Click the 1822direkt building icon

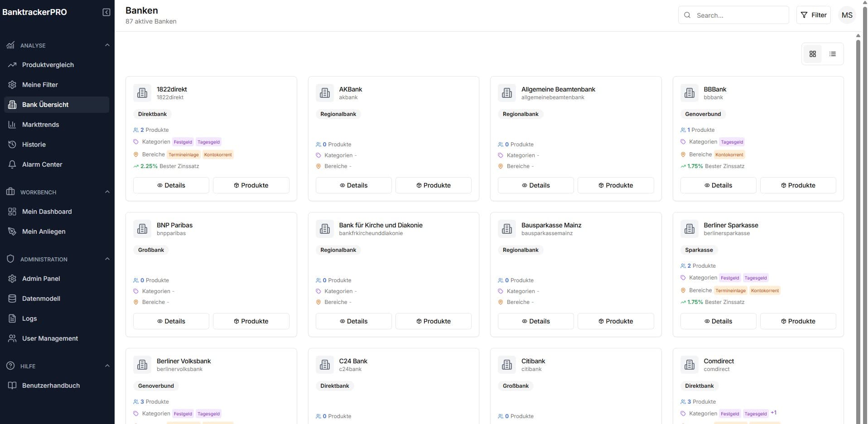142,93
